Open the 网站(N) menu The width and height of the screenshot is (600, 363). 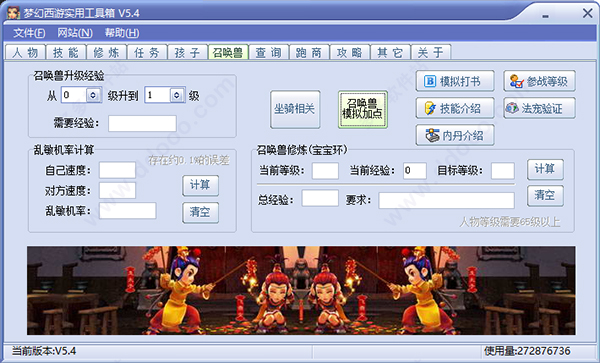[75, 33]
